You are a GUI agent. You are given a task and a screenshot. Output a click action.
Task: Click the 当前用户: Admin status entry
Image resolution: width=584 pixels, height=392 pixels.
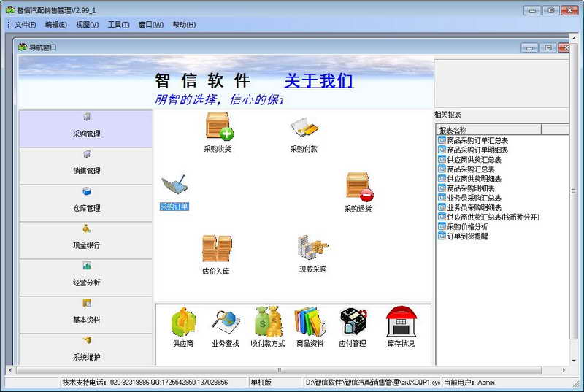(x=469, y=383)
